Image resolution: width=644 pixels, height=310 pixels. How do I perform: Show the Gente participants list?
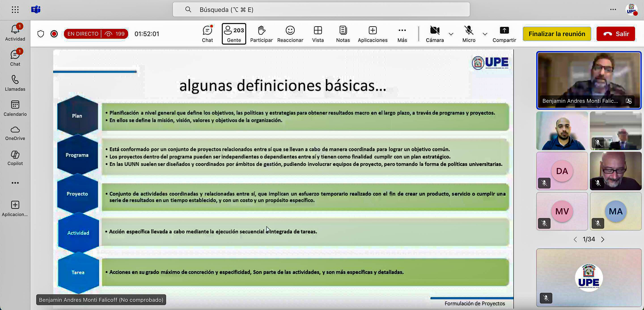tap(233, 34)
